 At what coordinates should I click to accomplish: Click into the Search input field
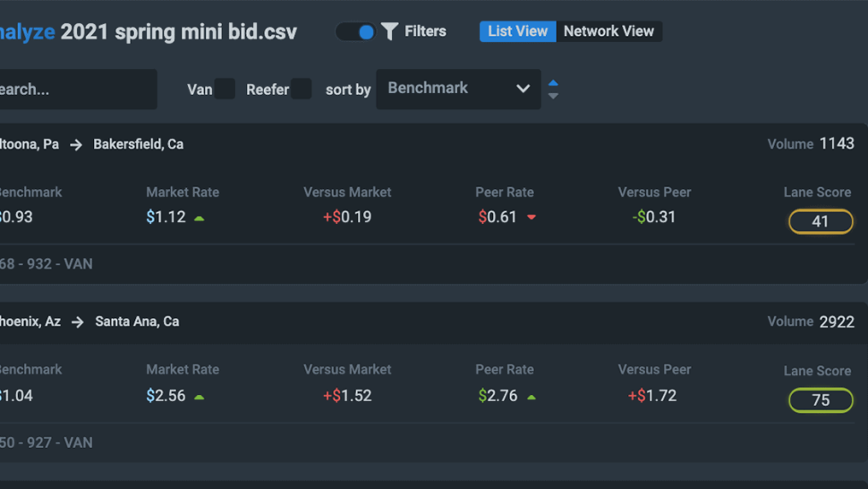point(78,89)
